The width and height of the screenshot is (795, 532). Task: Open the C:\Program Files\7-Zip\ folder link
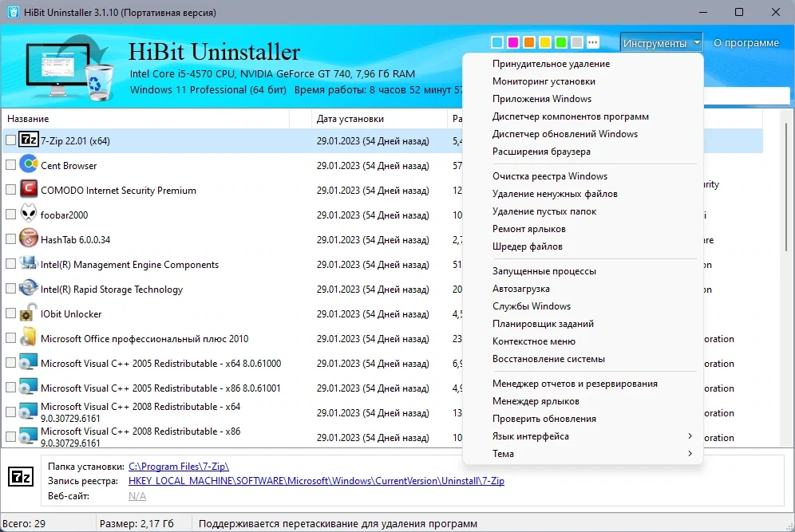click(x=179, y=466)
